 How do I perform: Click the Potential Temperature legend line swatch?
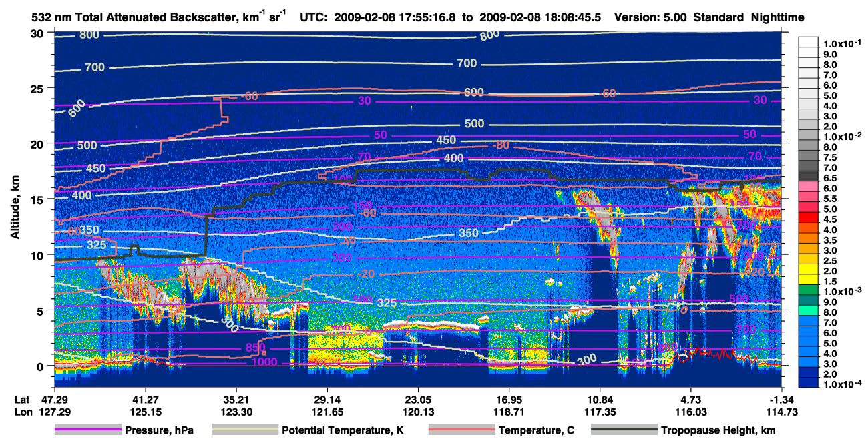tap(244, 430)
